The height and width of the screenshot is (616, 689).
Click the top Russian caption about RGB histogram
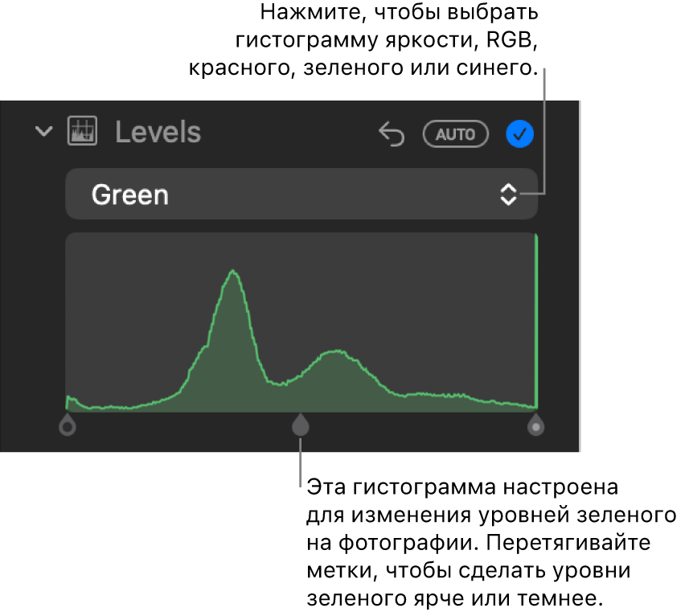point(364,40)
